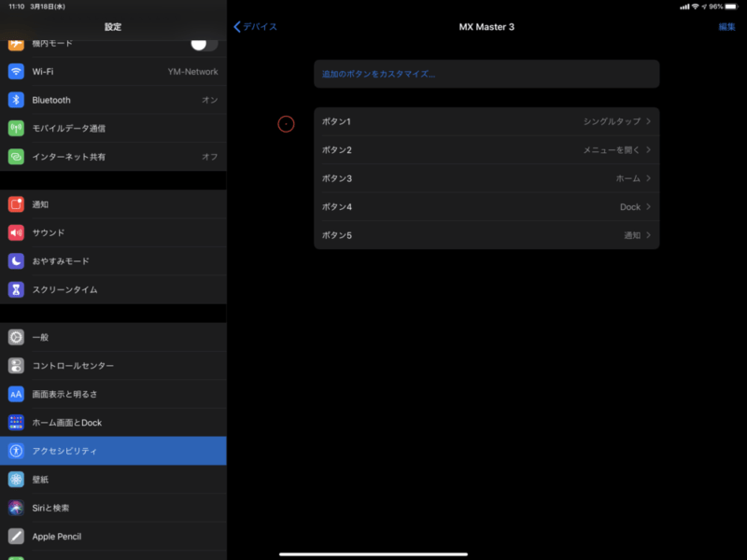The image size is (747, 560).
Task: Open ホーム画面とDock settings label
Action: (x=67, y=423)
